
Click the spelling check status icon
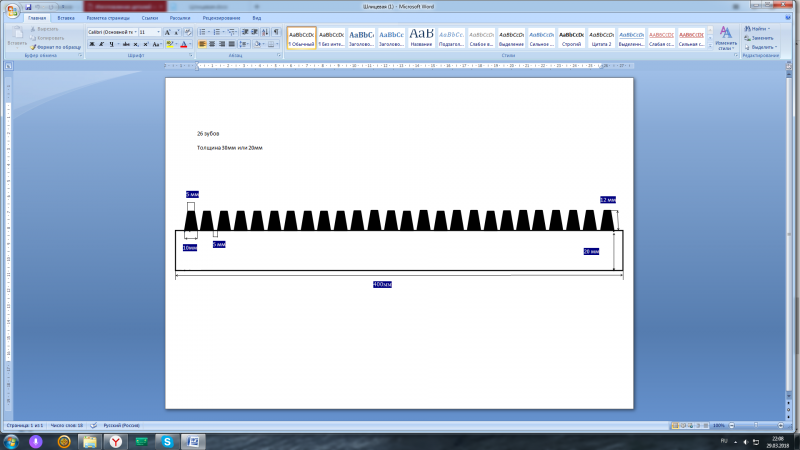click(x=93, y=426)
